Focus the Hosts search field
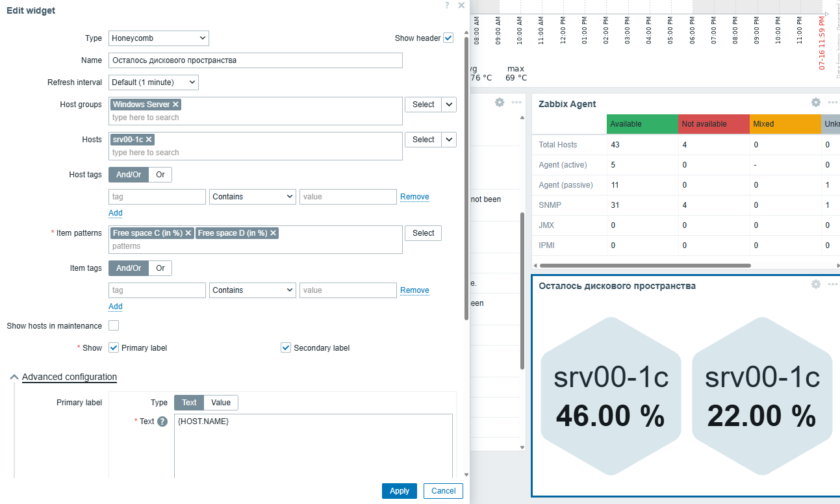Screen dimensions: 840x504 (x=255, y=153)
